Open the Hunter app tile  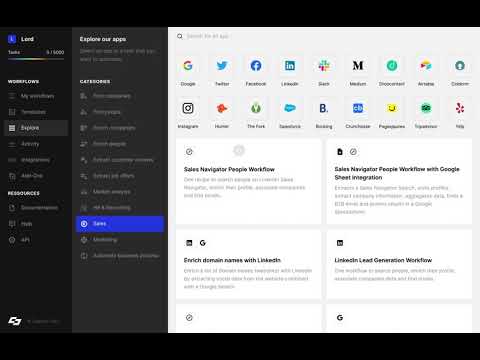pos(222,113)
